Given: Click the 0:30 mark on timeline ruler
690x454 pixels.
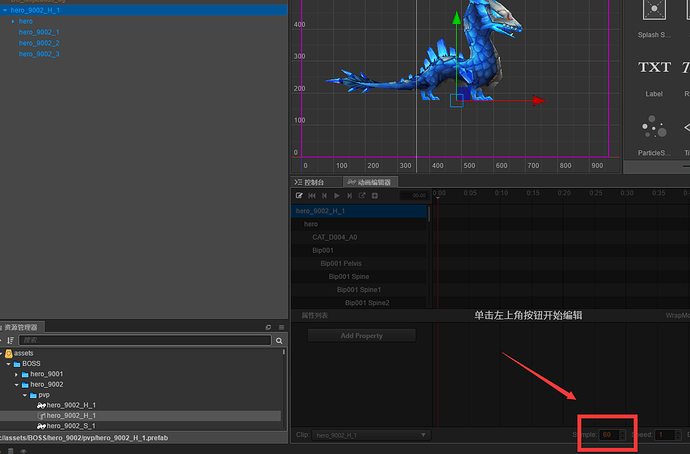Looking at the screenshot, I should pyautogui.click(x=627, y=193).
